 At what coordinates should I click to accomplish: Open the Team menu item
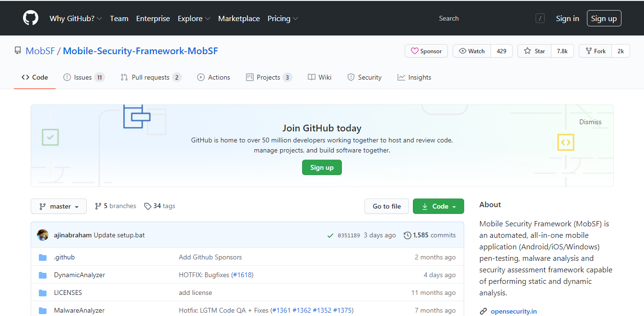coord(119,18)
